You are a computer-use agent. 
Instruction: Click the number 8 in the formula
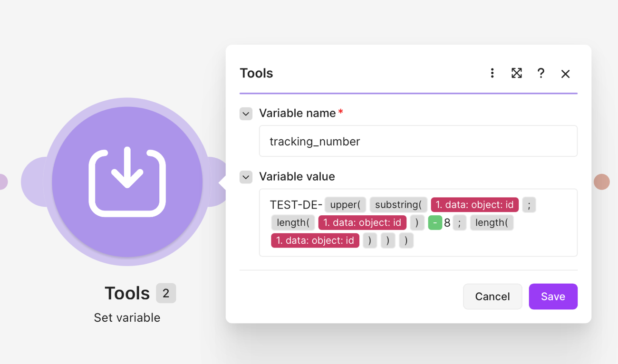click(x=447, y=223)
